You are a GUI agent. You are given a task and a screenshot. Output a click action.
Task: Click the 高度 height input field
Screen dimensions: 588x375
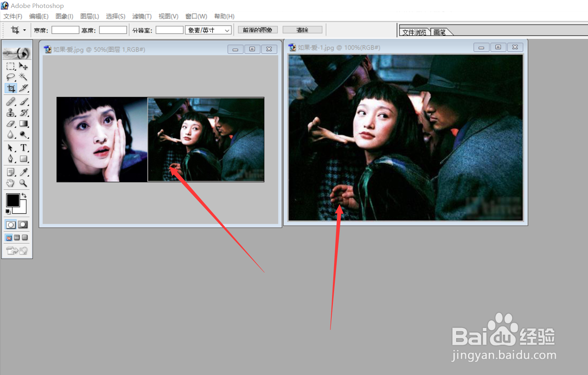coord(113,30)
